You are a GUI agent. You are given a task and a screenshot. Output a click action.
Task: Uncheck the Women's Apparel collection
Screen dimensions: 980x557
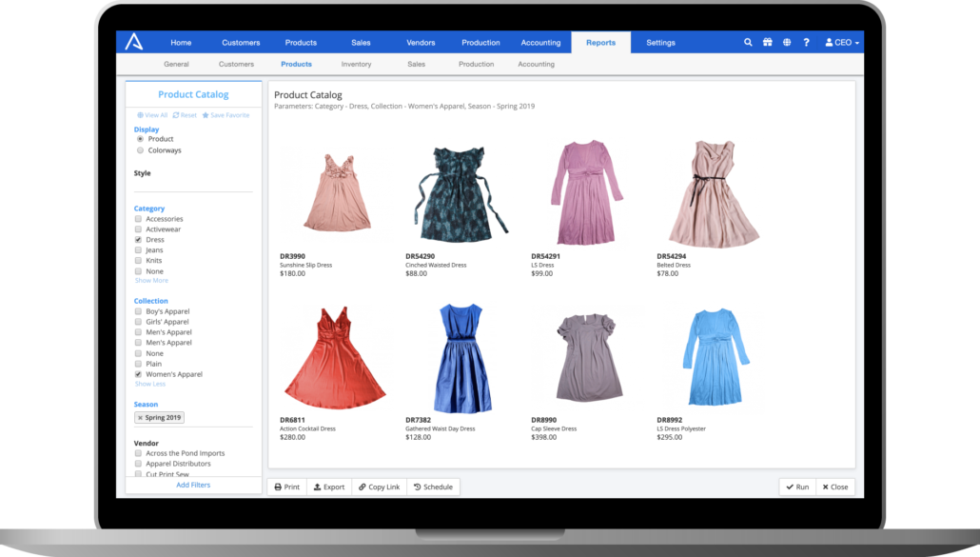click(138, 374)
